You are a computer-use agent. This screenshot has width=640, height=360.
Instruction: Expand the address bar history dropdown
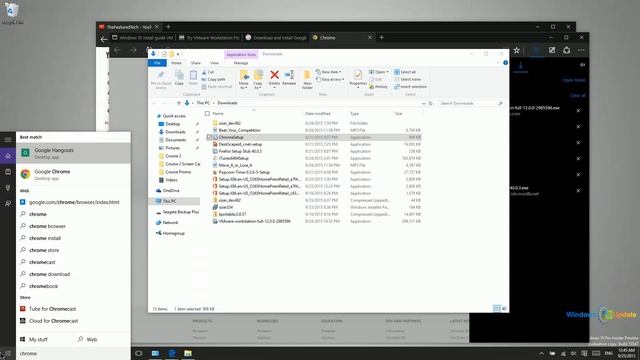(423, 103)
